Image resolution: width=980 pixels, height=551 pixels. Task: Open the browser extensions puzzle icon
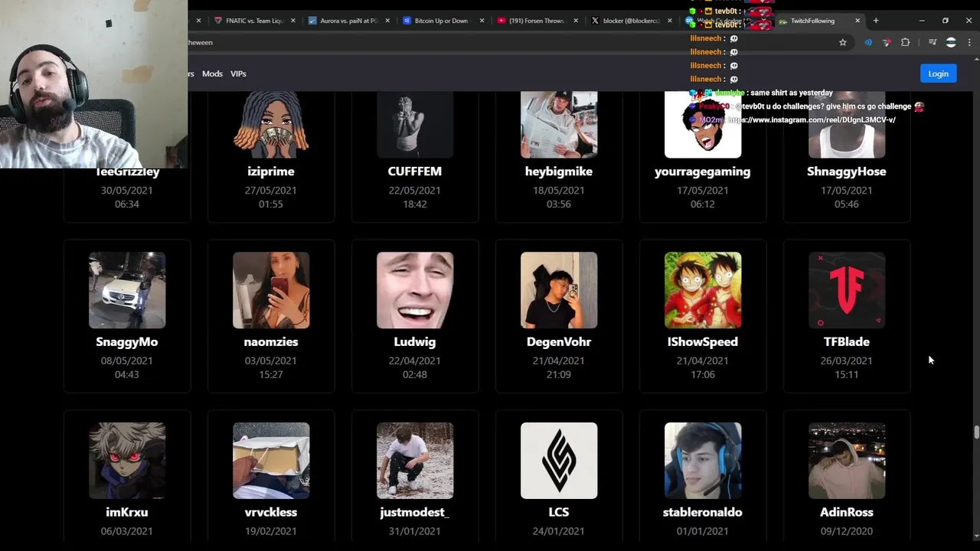[905, 43]
